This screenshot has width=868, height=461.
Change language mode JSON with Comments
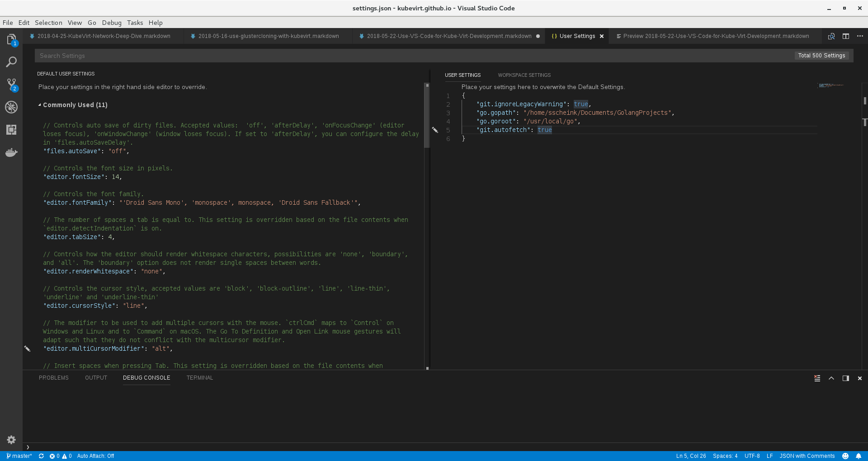807,456
